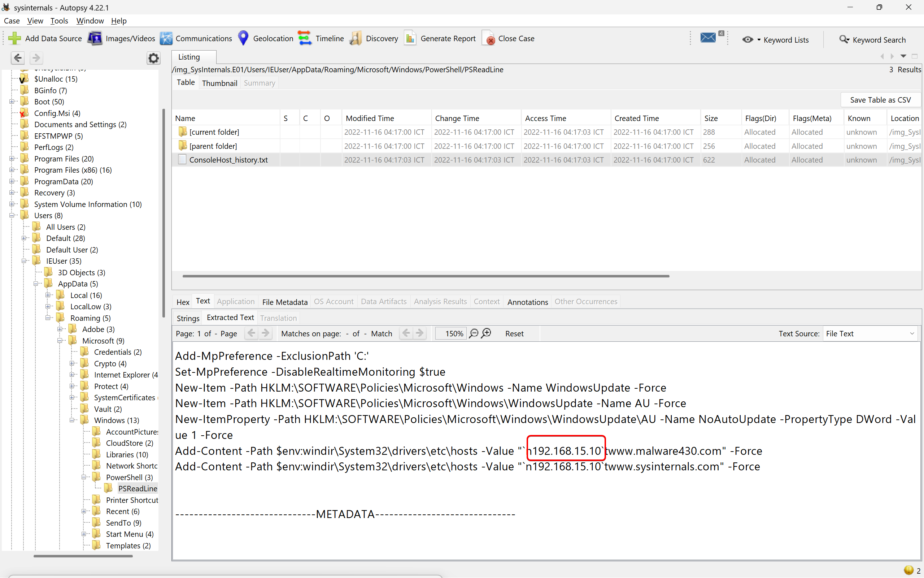Screen dimensions: 924x578
Task: Select the PSReadLine folder in tree
Action: 138,488
